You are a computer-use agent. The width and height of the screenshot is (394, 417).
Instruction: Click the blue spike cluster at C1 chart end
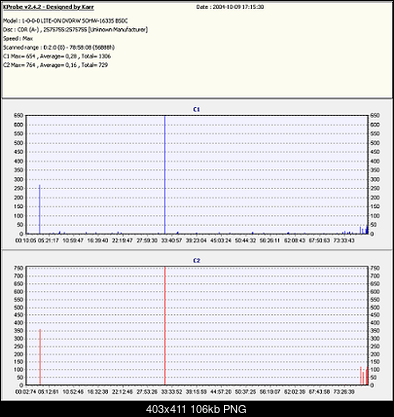pos(364,230)
